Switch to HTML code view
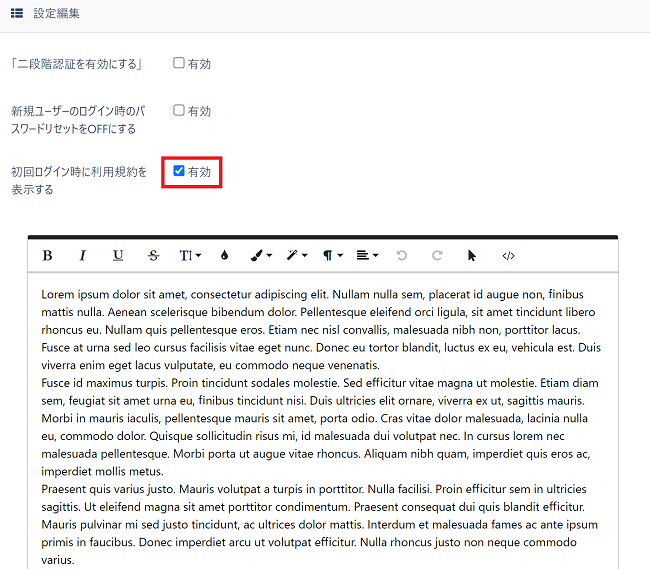Screen dimensions: 650x569 coord(508,256)
